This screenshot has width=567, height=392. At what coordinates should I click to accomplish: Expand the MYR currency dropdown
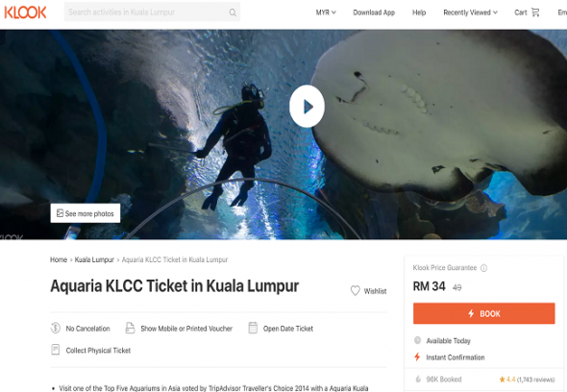pyautogui.click(x=326, y=12)
